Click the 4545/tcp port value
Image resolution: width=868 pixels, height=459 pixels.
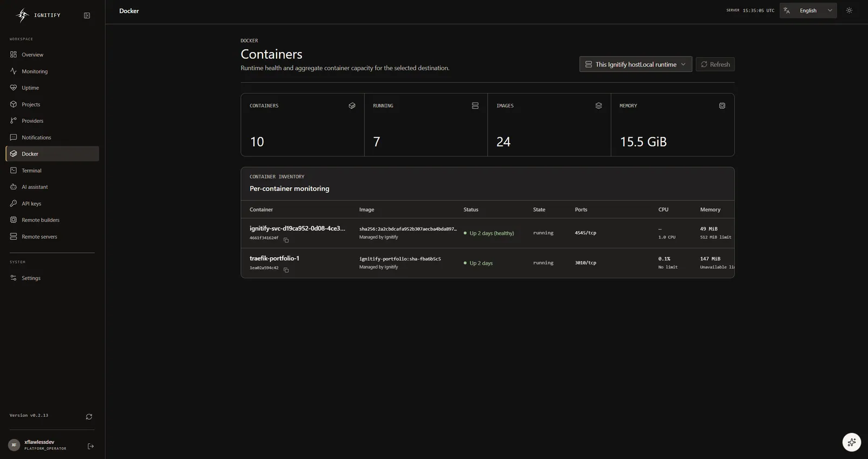[585, 233]
